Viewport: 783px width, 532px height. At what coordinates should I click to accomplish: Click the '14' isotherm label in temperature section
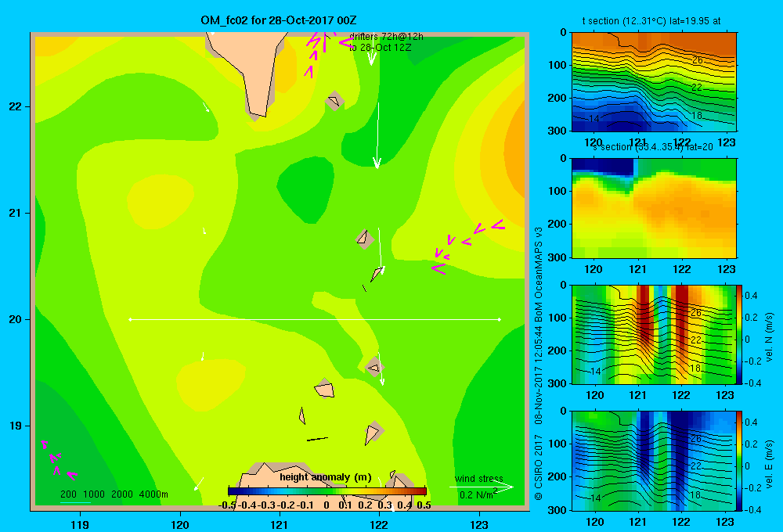[x=594, y=119]
